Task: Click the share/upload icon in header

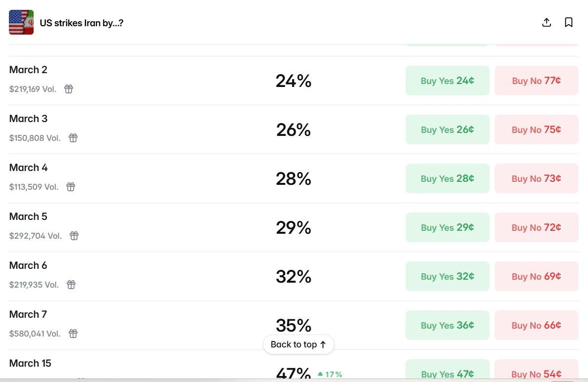Action: pyautogui.click(x=546, y=22)
